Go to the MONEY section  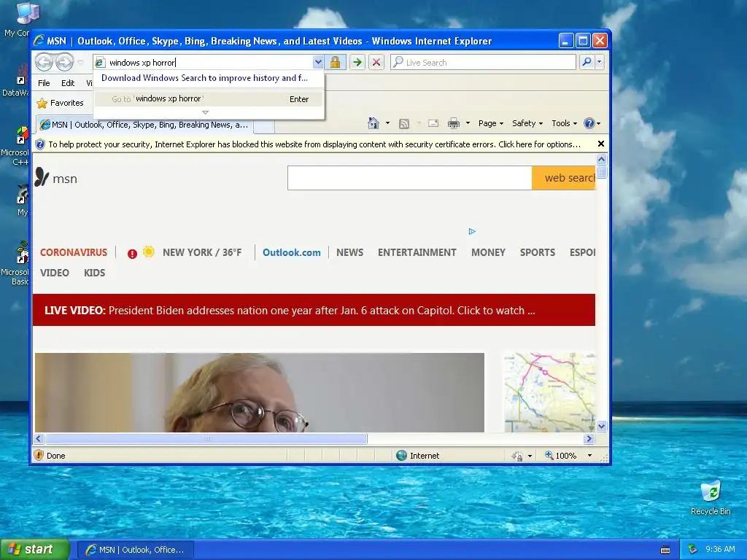pos(488,252)
